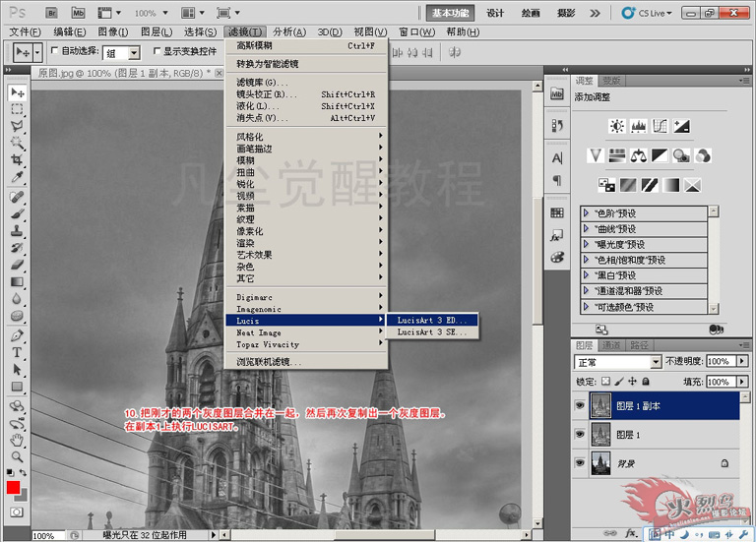The image size is (756, 542).
Task: Toggle lock image pixels
Action: [x=619, y=381]
